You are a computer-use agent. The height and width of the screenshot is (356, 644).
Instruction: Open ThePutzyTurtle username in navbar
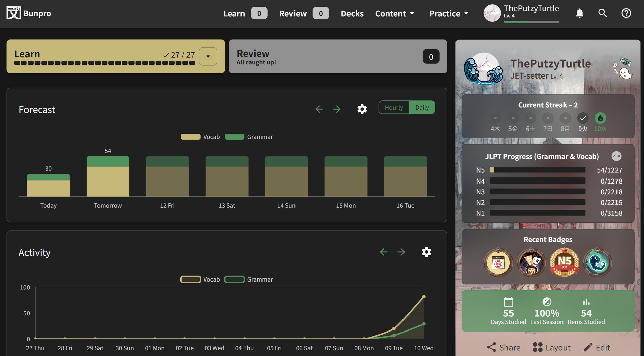coord(531,8)
